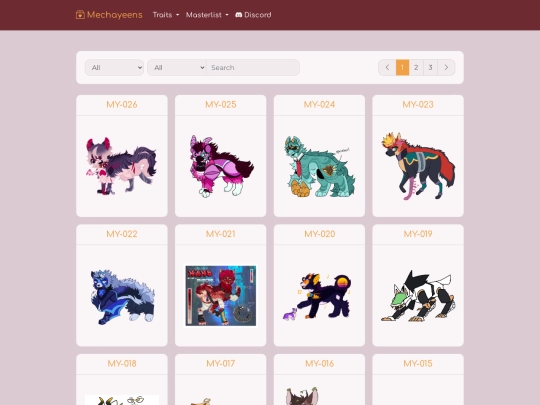Click the Mechayeens logo icon

[x=80, y=14]
